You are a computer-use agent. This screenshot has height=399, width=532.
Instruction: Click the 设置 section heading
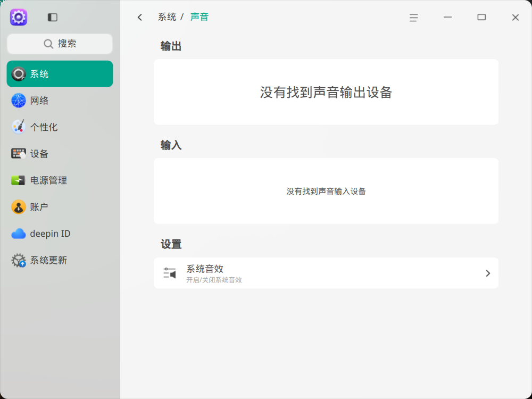click(x=171, y=244)
